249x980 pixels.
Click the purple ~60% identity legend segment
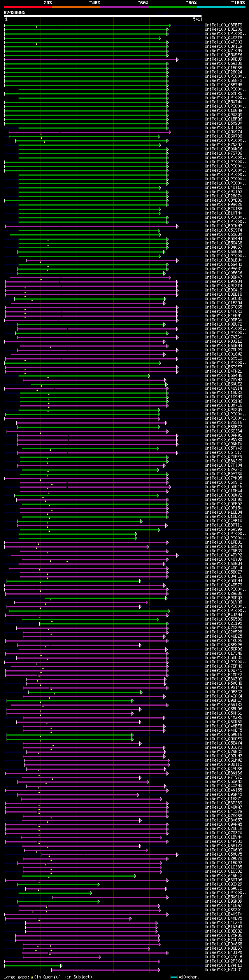[124, 7]
